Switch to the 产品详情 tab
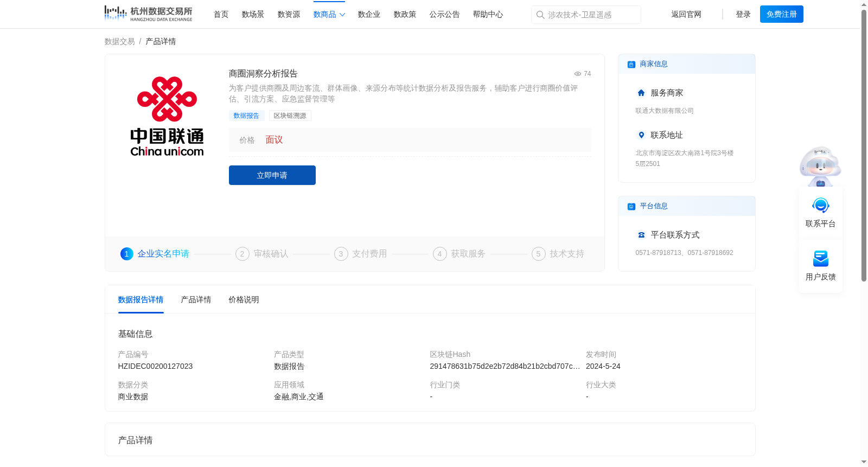This screenshot has height=467, width=868. point(196,300)
